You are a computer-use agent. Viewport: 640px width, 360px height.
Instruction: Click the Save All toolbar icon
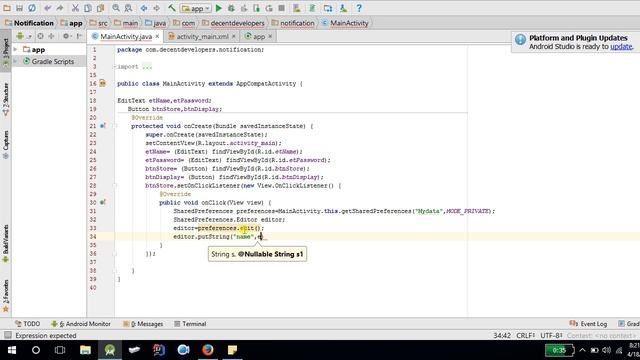19,8
